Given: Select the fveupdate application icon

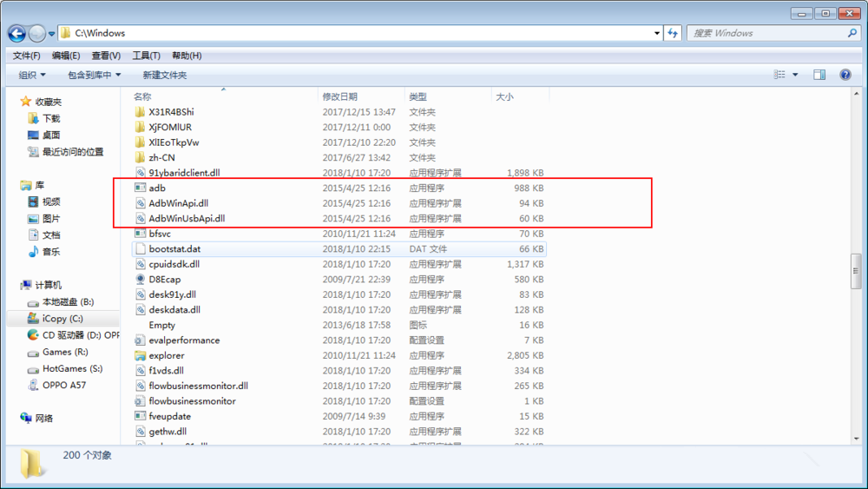Looking at the screenshot, I should point(140,416).
